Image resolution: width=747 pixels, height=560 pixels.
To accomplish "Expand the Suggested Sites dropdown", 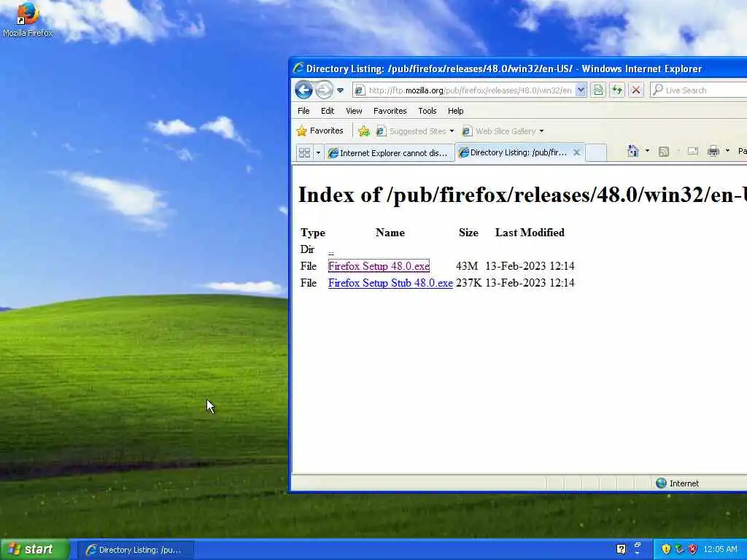I will tap(451, 131).
